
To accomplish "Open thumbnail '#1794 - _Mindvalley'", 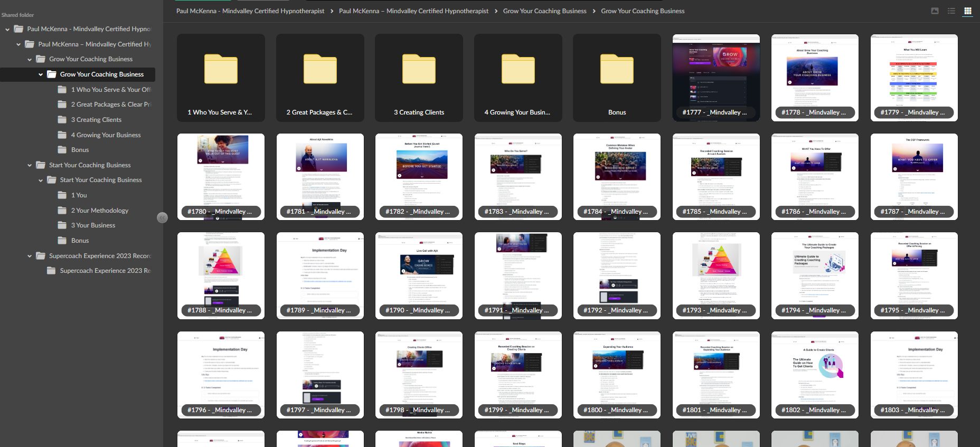I will click(815, 276).
